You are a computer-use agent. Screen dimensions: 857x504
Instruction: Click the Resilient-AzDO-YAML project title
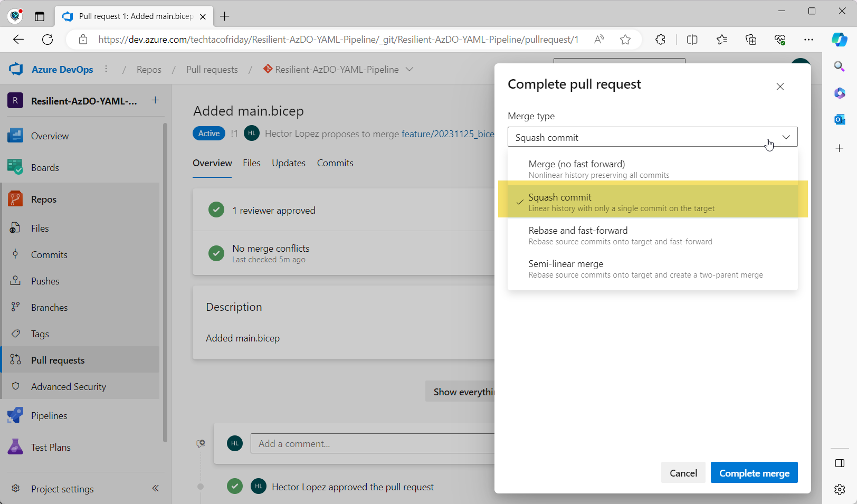(84, 101)
